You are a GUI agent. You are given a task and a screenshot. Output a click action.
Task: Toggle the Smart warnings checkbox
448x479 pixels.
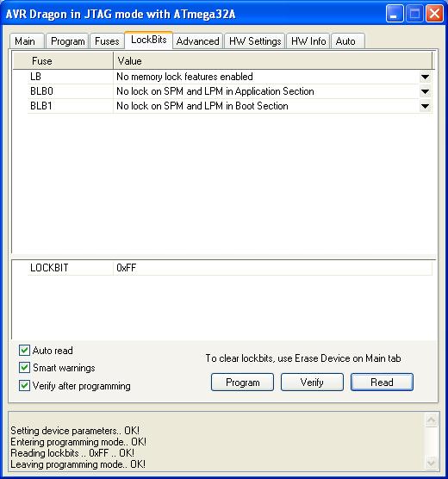tap(24, 368)
